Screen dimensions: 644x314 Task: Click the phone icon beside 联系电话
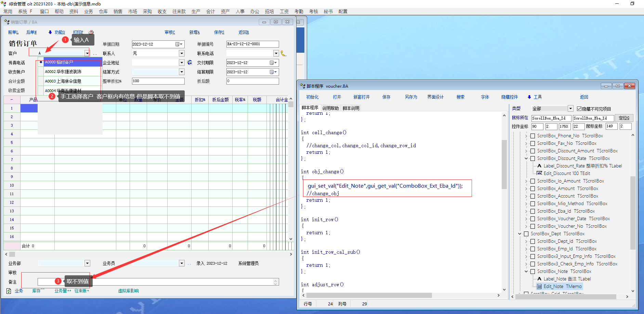(x=283, y=53)
